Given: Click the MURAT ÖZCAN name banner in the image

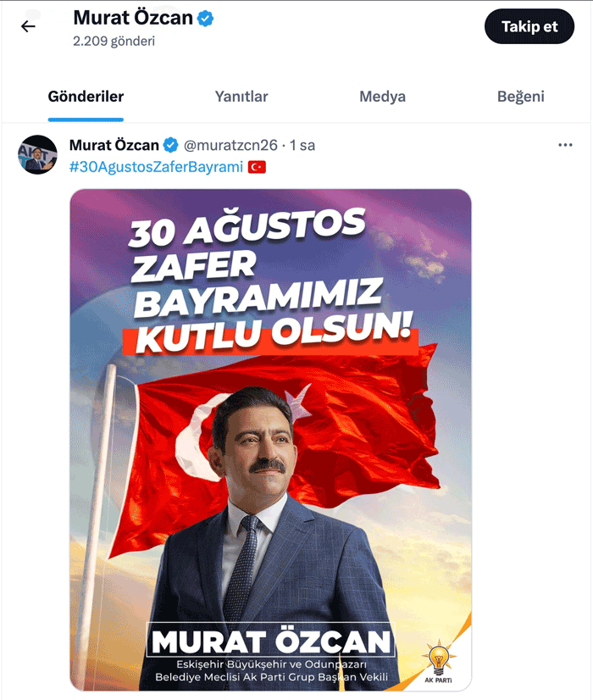Looking at the screenshot, I should click(x=271, y=640).
